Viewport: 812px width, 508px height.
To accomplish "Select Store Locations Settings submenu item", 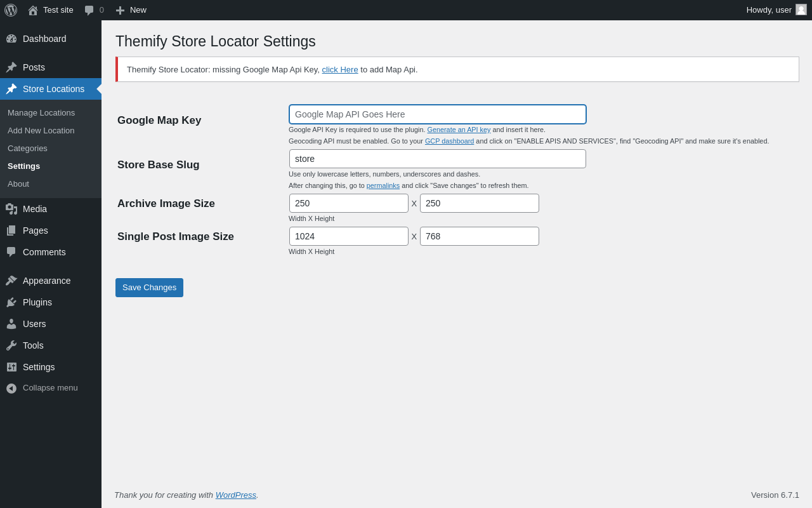I will (x=23, y=166).
